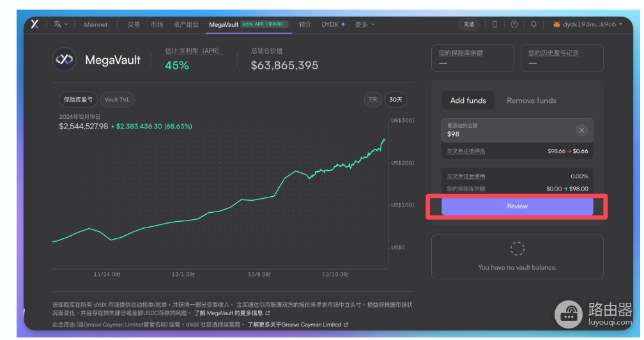
Task: Open the 您的历史盈亏记录 card
Action: (x=562, y=58)
